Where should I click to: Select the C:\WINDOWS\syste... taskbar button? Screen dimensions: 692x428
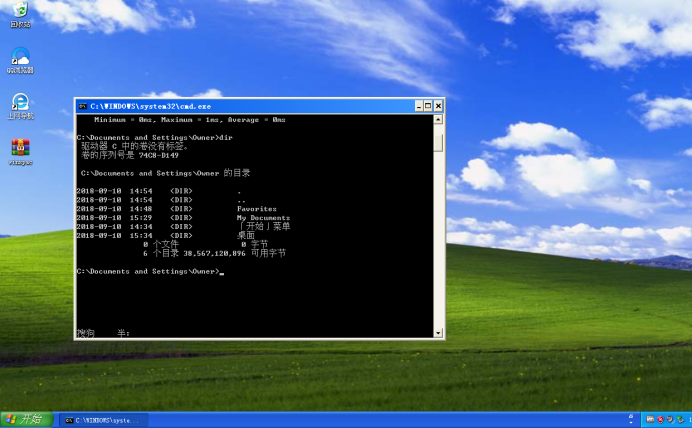(x=104, y=420)
